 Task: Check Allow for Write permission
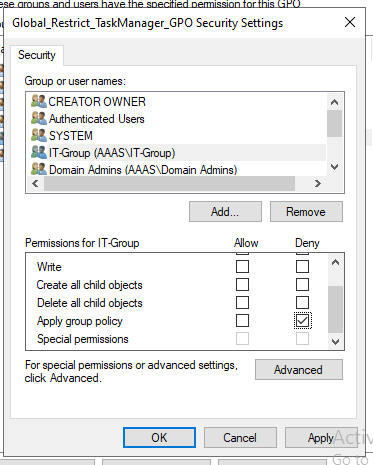(x=242, y=267)
